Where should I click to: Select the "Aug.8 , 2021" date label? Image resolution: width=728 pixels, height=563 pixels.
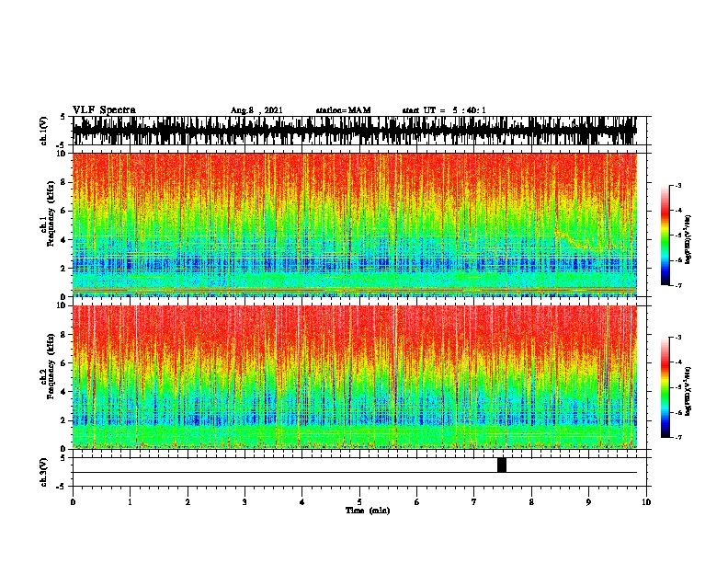click(256, 110)
